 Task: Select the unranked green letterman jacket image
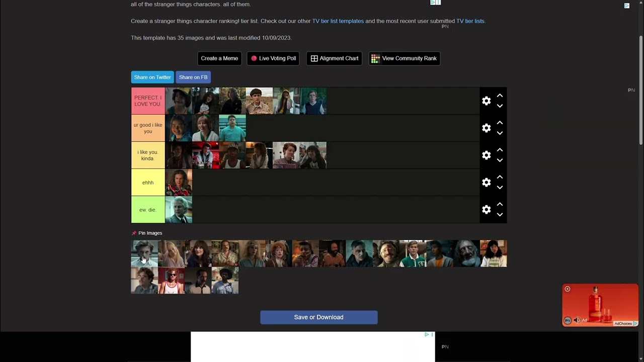[x=413, y=253]
